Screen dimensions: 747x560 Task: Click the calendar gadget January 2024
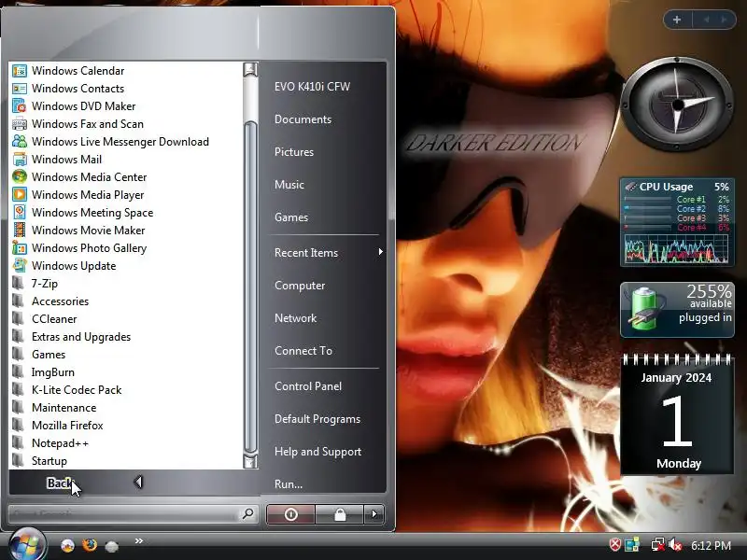pyautogui.click(x=677, y=413)
